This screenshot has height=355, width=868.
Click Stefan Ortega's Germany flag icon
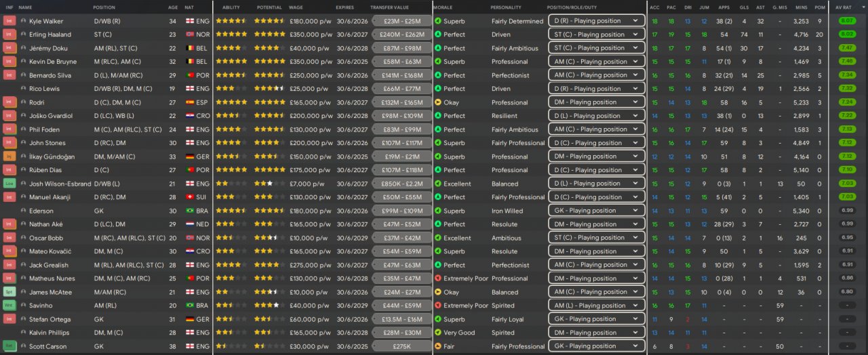tap(189, 319)
